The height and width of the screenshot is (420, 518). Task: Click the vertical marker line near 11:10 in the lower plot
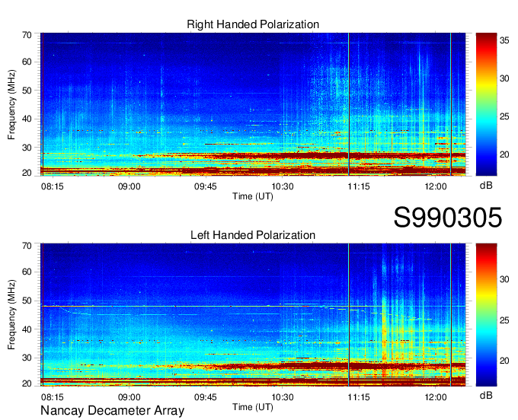coord(349,315)
